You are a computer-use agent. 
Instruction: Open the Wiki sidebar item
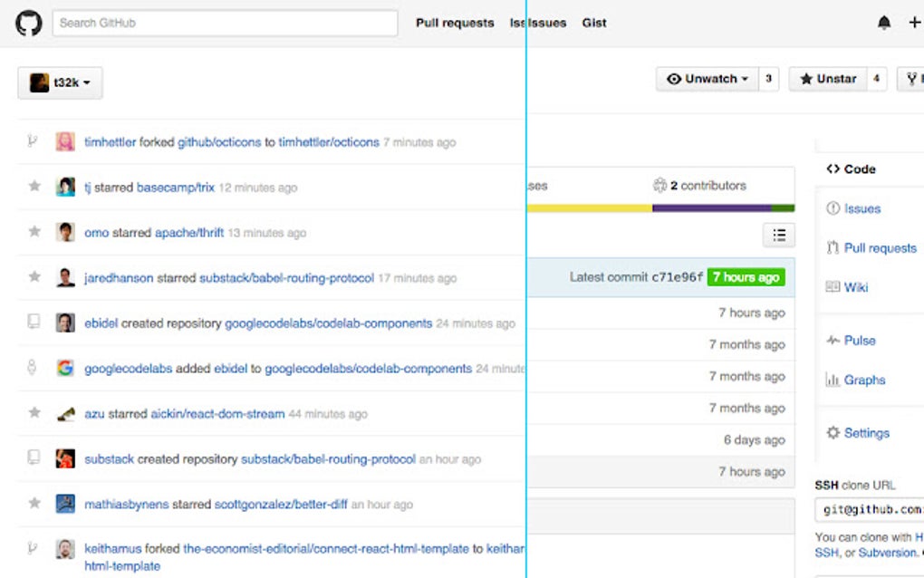(855, 287)
